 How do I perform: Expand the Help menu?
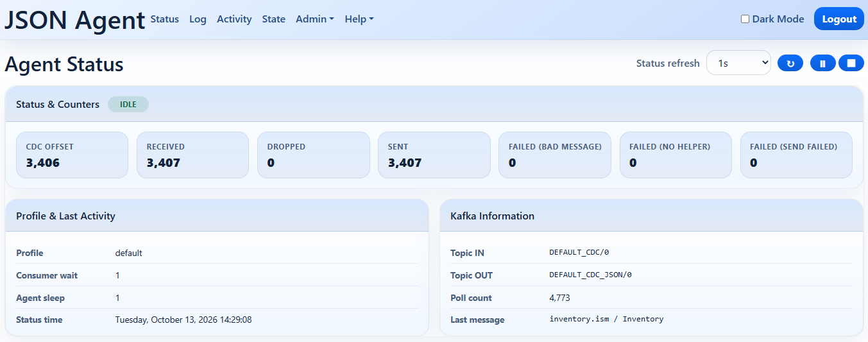tap(359, 19)
